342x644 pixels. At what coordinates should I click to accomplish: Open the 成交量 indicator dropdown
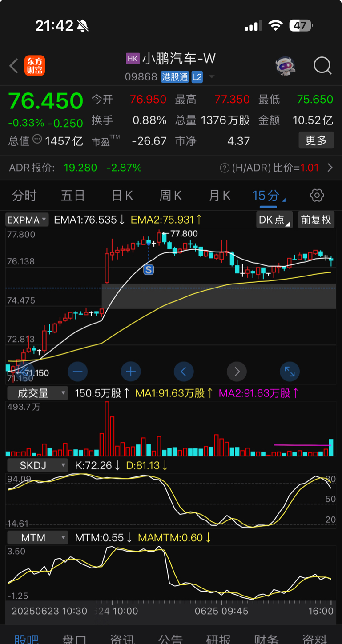37,393
